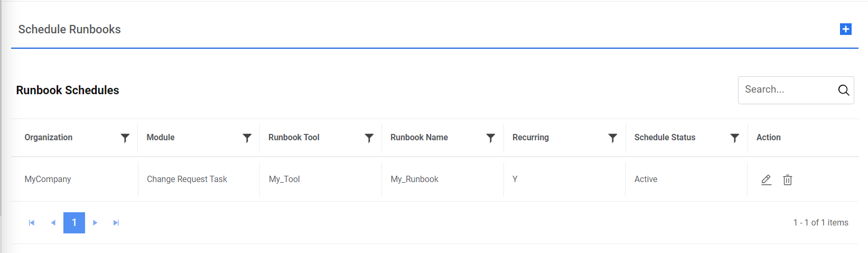The height and width of the screenshot is (253, 868).
Task: Go to the first page of results
Action: pos(32,223)
